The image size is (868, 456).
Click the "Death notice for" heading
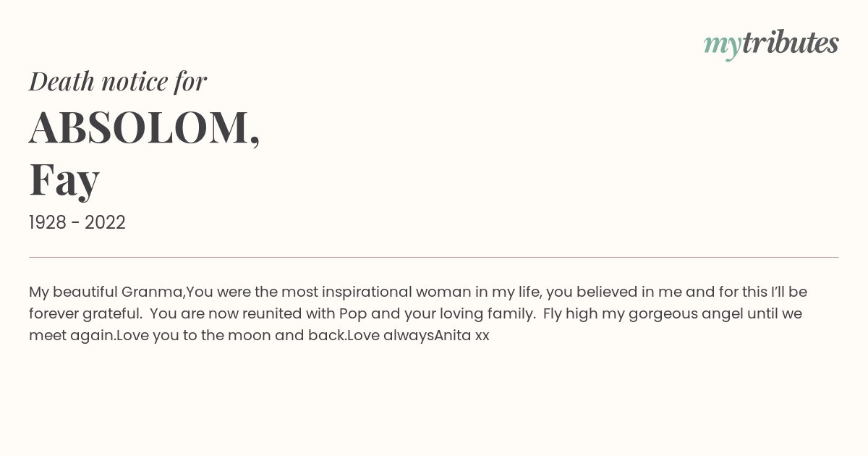point(118,81)
